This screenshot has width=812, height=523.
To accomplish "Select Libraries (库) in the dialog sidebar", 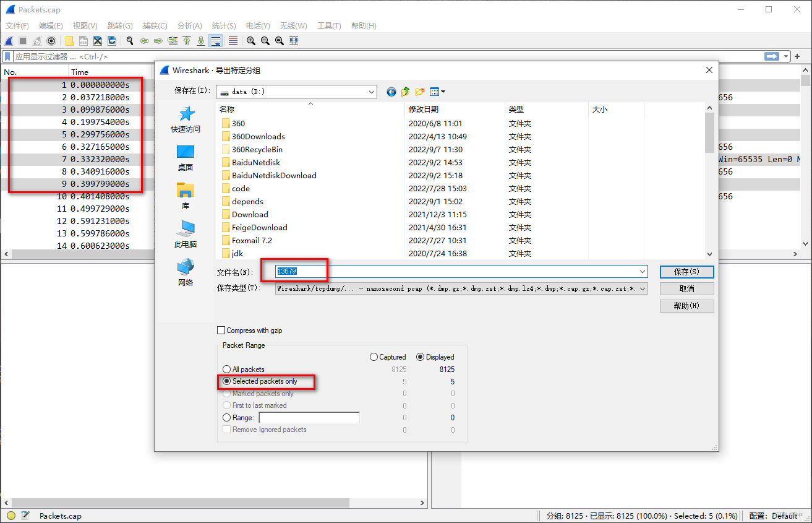I will pos(186,196).
